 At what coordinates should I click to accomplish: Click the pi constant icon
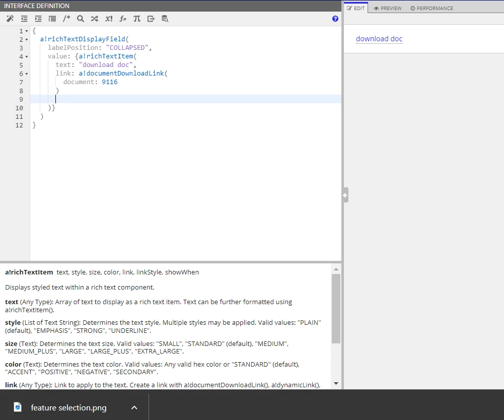pyautogui.click(x=137, y=19)
